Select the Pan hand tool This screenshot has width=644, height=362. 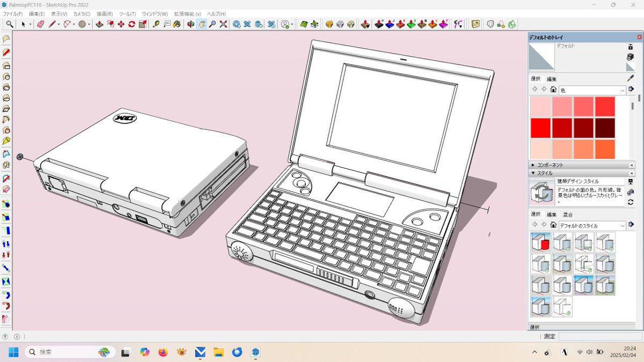[202, 24]
